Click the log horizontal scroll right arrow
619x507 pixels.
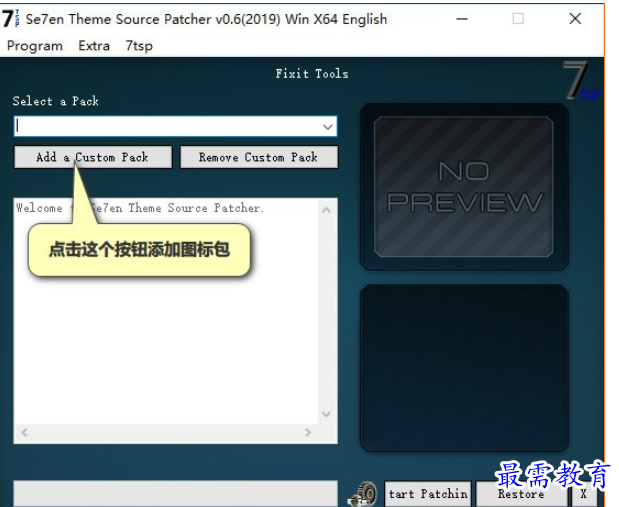point(308,432)
